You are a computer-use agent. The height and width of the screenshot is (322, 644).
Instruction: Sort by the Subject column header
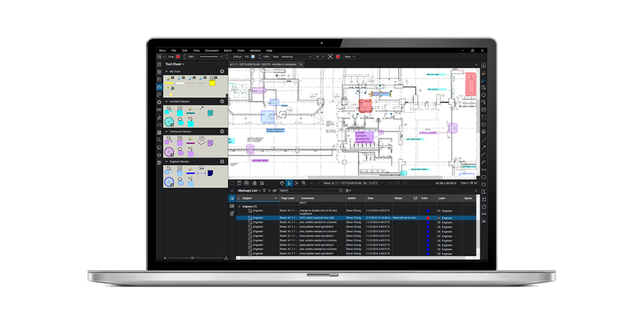258,198
